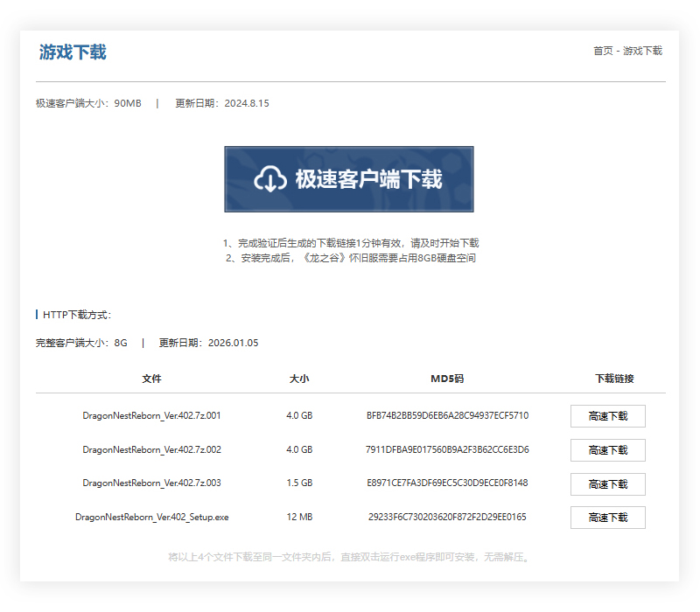The height and width of the screenshot is (612, 700).
Task: Click the 极速客户端大小: 90MB text
Action: click(88, 103)
